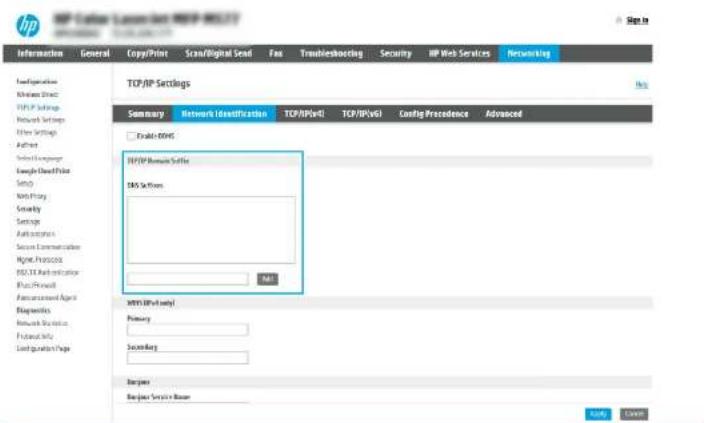Open AirPrint in the sidebar
Image resolution: width=704 pixels, height=423 pixels.
[x=27, y=145]
